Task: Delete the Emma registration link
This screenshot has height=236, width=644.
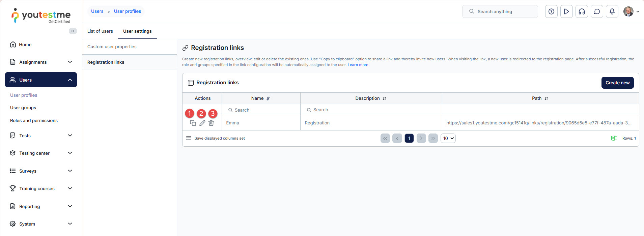Action: click(x=211, y=123)
